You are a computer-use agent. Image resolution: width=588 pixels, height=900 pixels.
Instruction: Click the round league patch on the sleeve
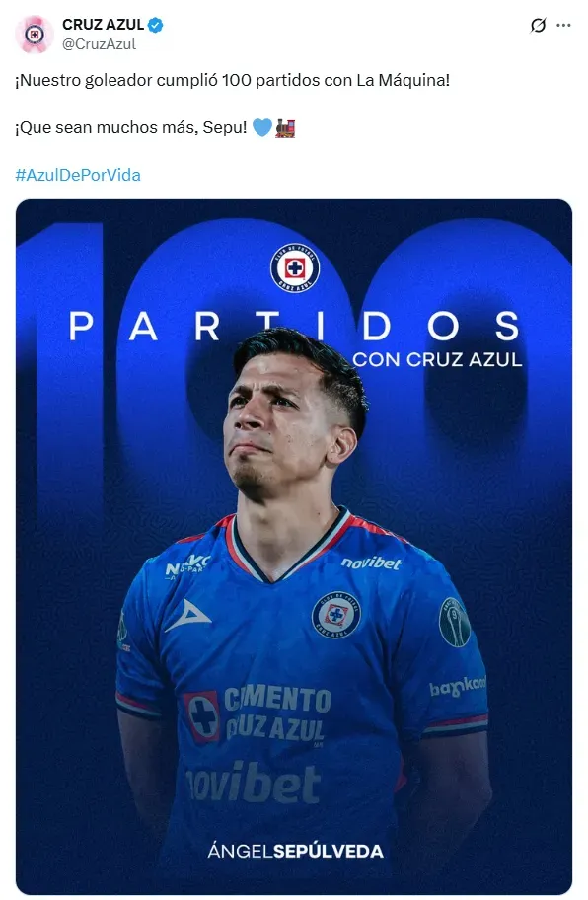tap(455, 623)
